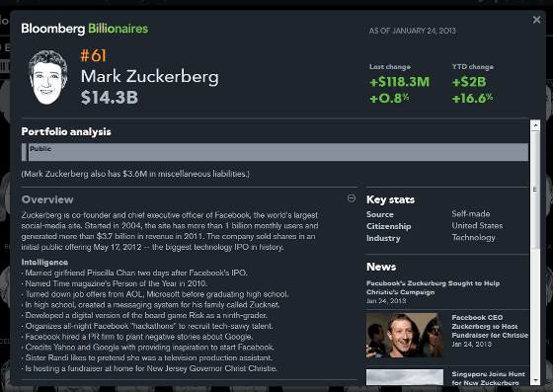The height and width of the screenshot is (392, 553).
Task: Click the vertical scrollbar thumb
Action: pyautogui.click(x=535, y=189)
